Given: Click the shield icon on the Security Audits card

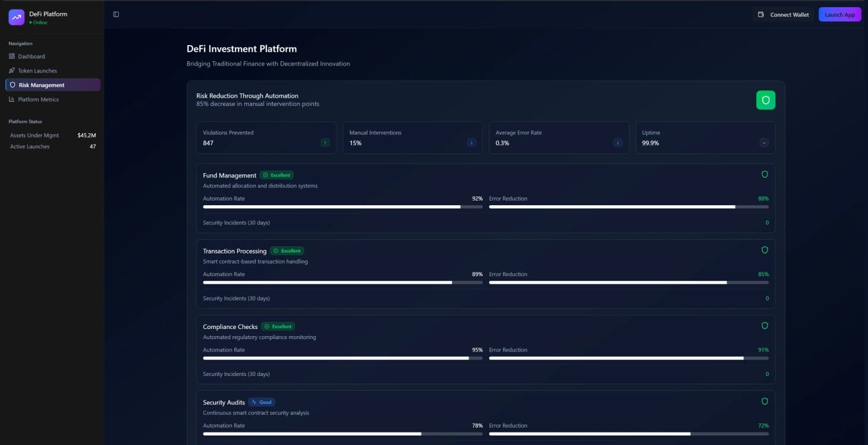Looking at the screenshot, I should pyautogui.click(x=765, y=401).
